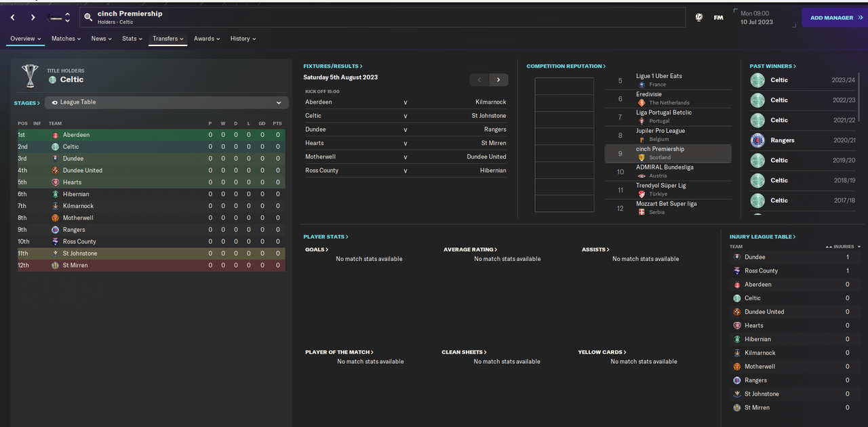Image resolution: width=868 pixels, height=427 pixels.
Task: Show next fixtures with right arrow
Action: tap(498, 80)
